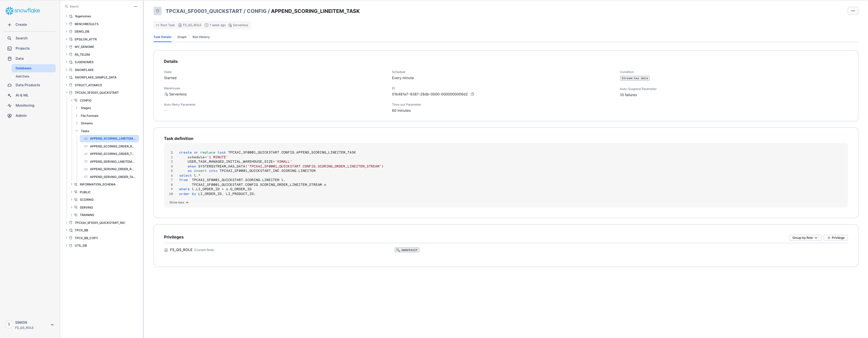
Task: Collapse the CONFIG schema
Action: click(x=72, y=101)
